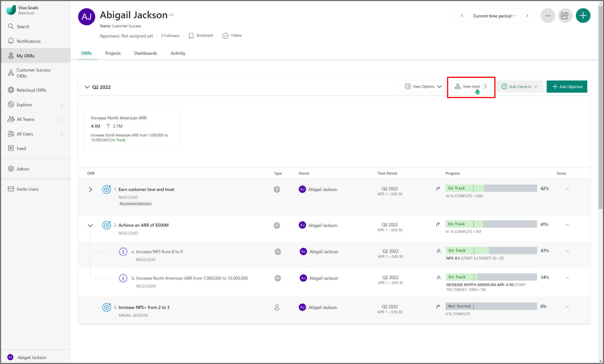Open Increase NPS+ from 2 to 3 objective
Screen dimensions: 604x364
(x=144, y=308)
